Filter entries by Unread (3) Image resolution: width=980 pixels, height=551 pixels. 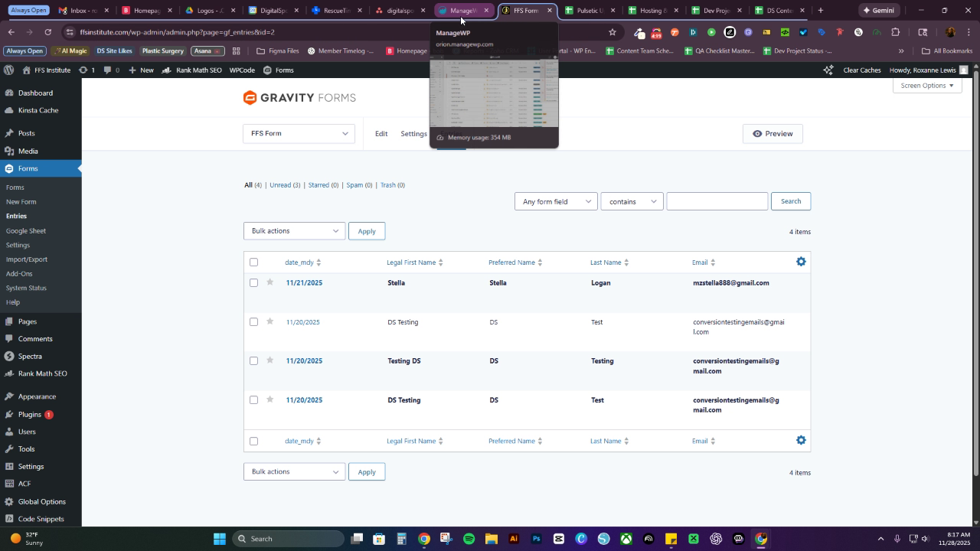click(285, 185)
